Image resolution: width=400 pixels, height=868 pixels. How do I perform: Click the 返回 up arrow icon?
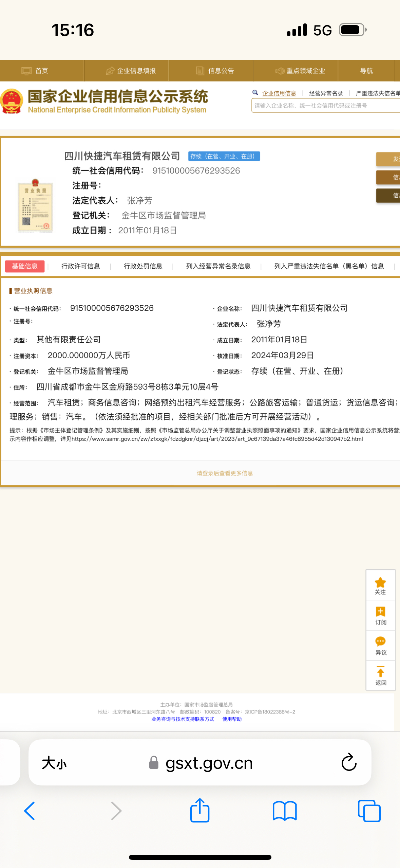click(x=380, y=672)
